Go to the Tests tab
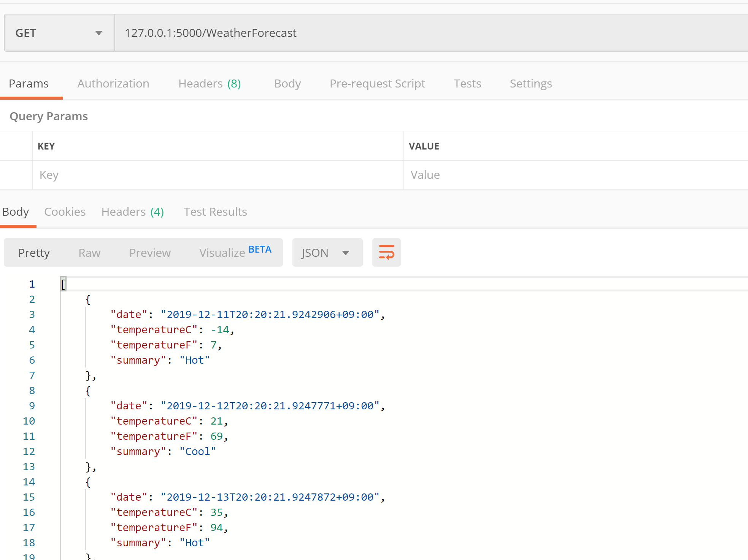This screenshot has height=560, width=748. tap(467, 84)
